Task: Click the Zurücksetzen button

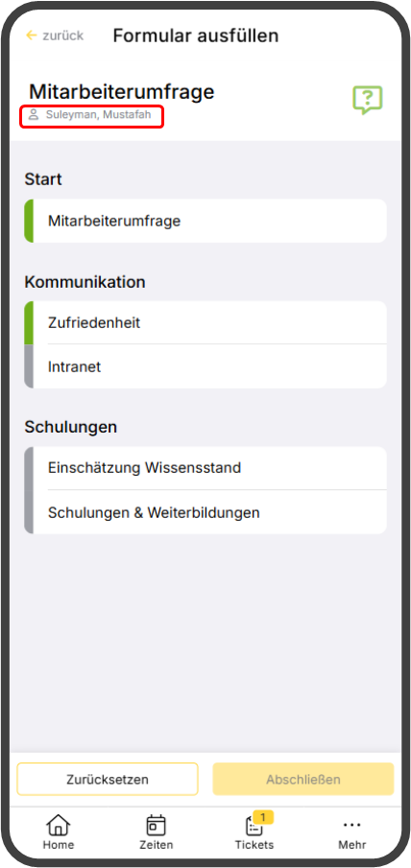Action: pos(108,780)
